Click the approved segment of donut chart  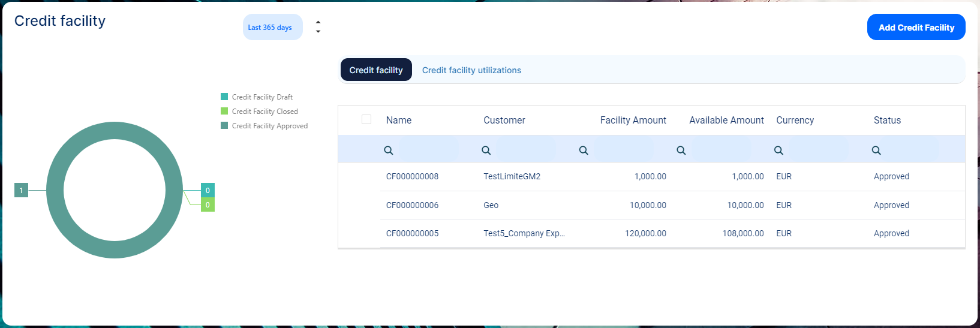55,191
